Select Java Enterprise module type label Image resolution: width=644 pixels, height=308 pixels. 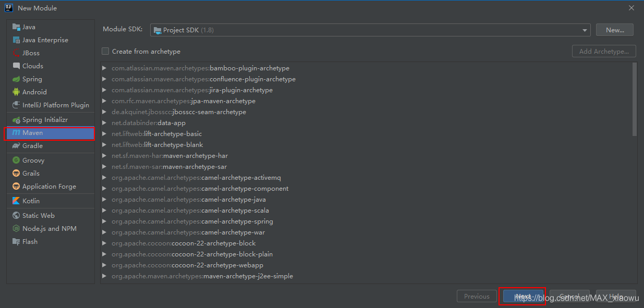pyautogui.click(x=45, y=40)
